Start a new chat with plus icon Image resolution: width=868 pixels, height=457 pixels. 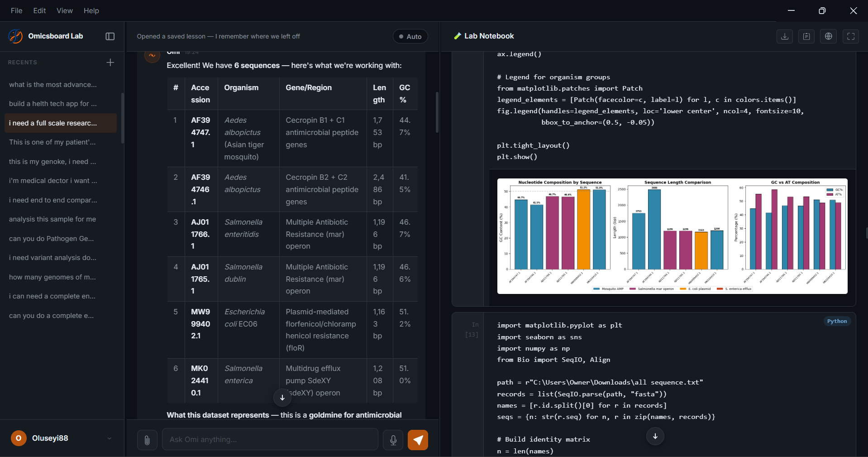[110, 62]
